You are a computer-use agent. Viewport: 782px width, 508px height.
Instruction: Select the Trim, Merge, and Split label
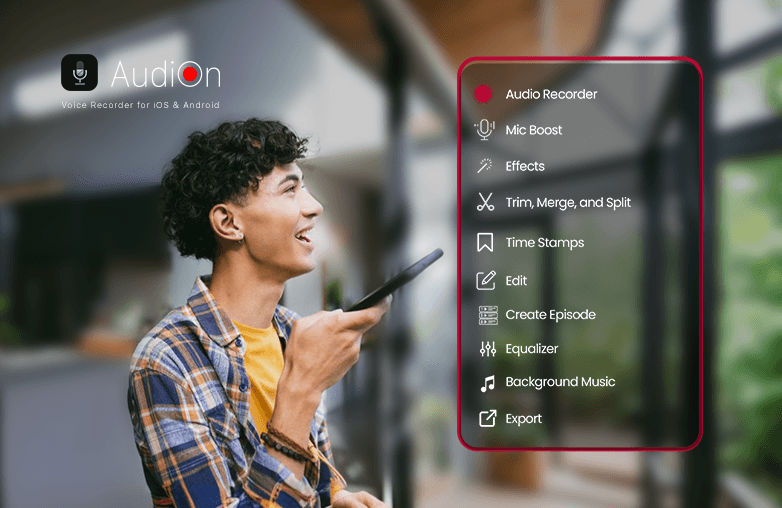click(x=568, y=203)
